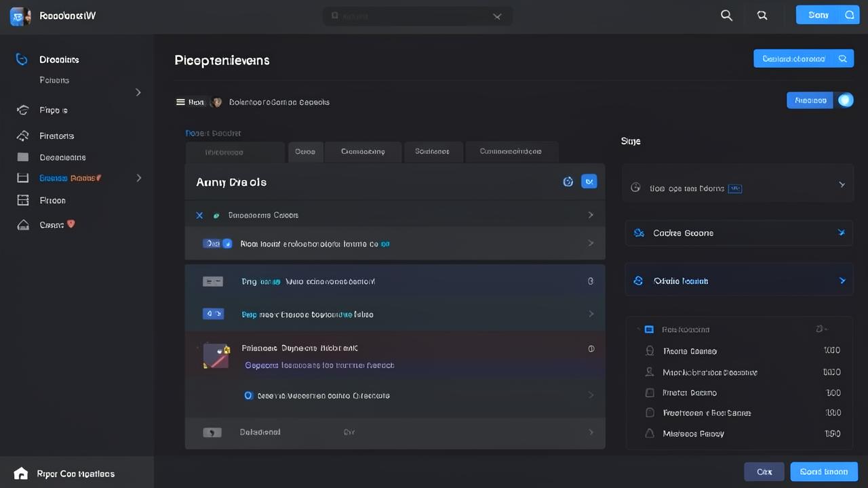
Task: Check the box beside "Frecttoeen e Fost Sanes"
Action: [650, 412]
